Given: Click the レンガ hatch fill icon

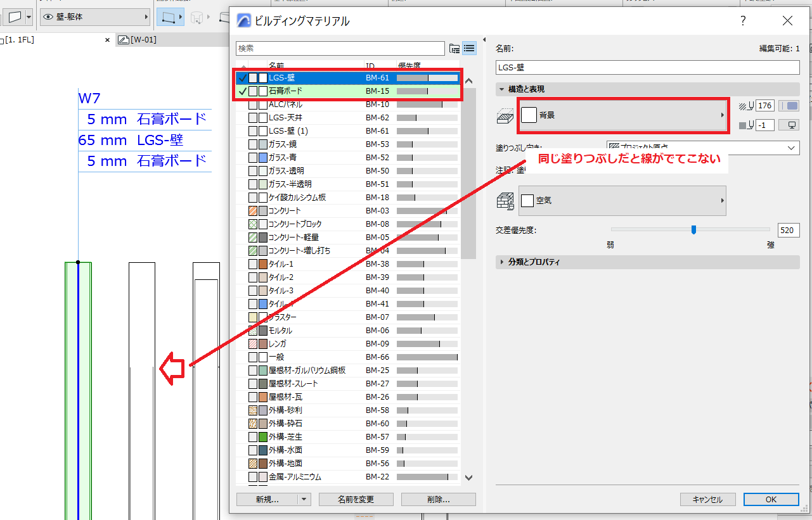Looking at the screenshot, I should click(x=253, y=344).
